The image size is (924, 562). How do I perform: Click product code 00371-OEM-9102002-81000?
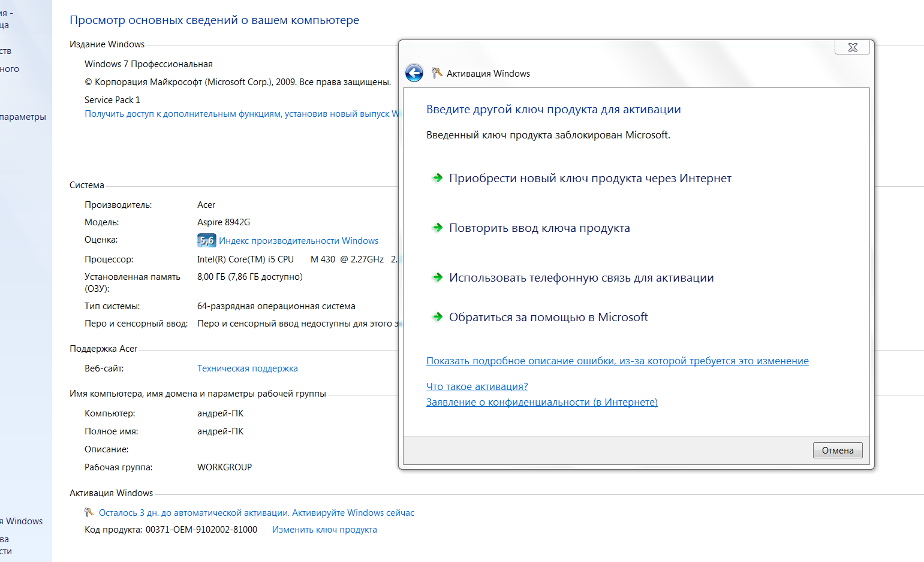pos(201,530)
